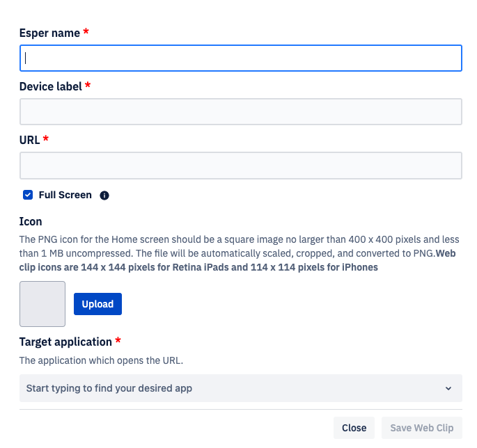477x448 pixels.
Task: Click the bold Web clip icons size note
Action: (237, 260)
